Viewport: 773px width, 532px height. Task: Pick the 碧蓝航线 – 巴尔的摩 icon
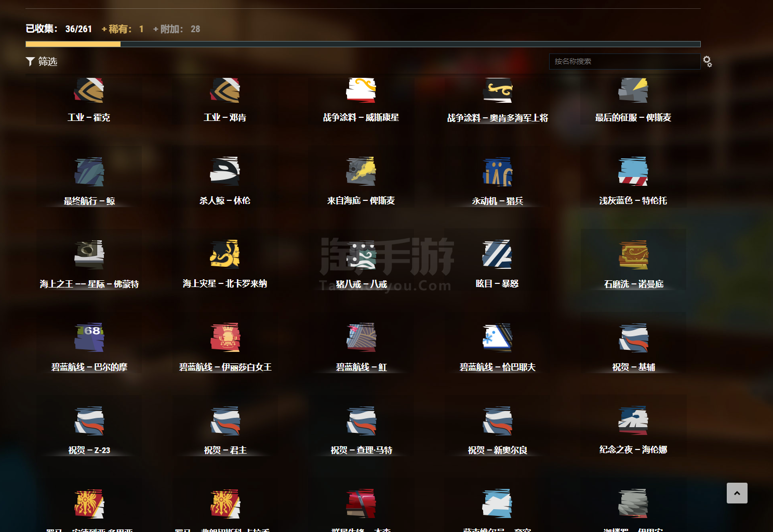pos(89,337)
